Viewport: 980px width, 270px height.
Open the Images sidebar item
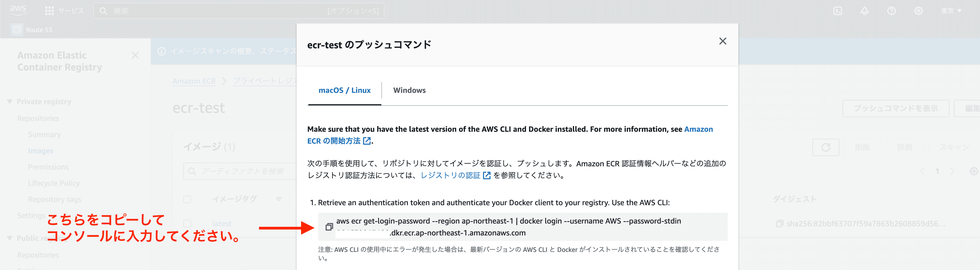click(40, 151)
